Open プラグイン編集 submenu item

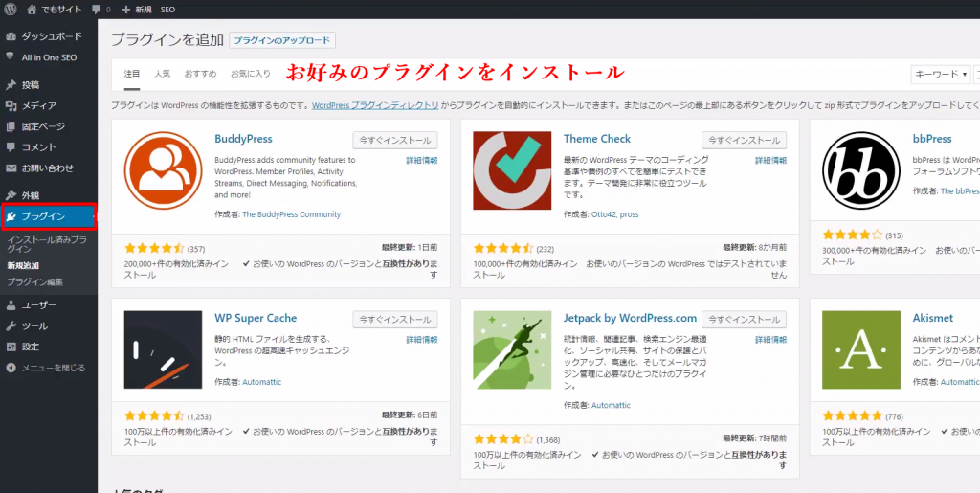coord(35,281)
